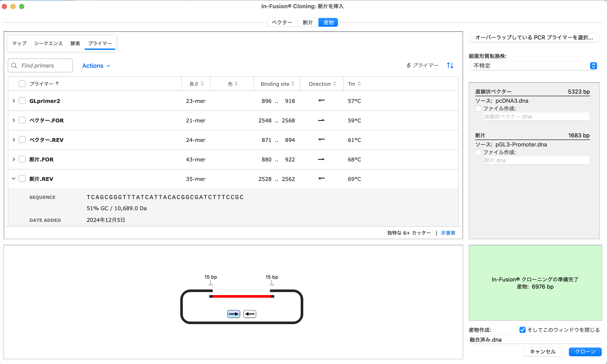This screenshot has width=607, height=364.
Task: Select the GLprimer2 primer checkbox
Action: click(22, 101)
